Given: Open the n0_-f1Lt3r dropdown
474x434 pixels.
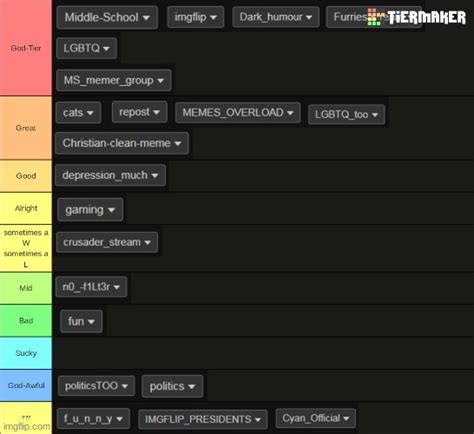Looking at the screenshot, I should pos(91,287).
